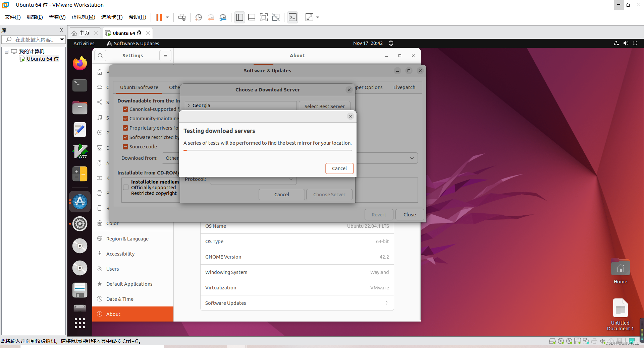644x348 pixels.
Task: Toggle Proprietary drivers checkbox
Action: tap(125, 128)
